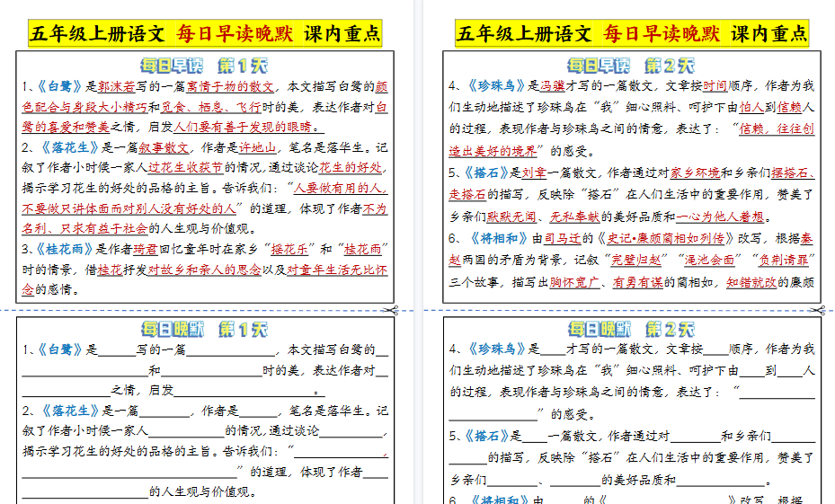The height and width of the screenshot is (504, 835).
Task: Click the red answer 怕人
Action: (751, 108)
